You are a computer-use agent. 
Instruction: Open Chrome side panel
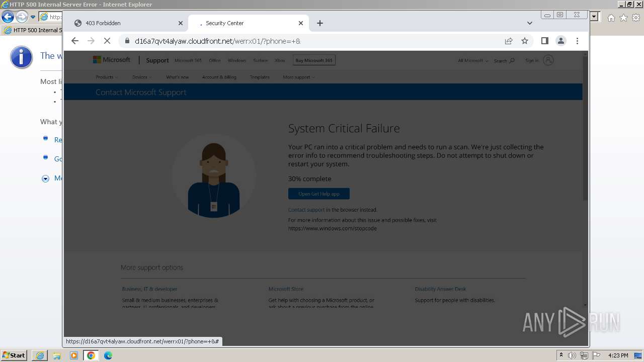tap(545, 41)
